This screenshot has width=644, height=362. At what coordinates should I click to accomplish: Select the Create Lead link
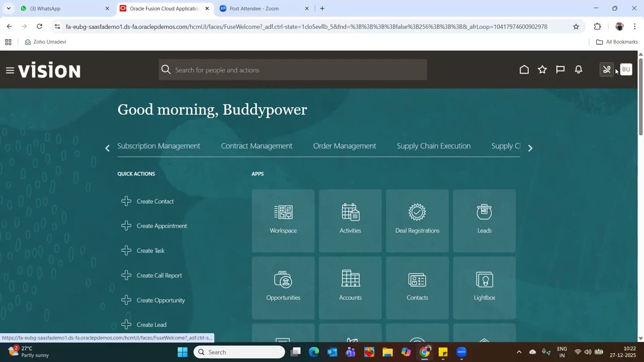151,325
